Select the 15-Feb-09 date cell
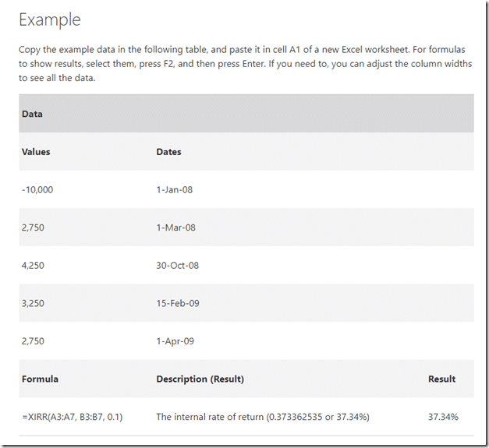The height and width of the screenshot is (448, 489). coord(177,303)
